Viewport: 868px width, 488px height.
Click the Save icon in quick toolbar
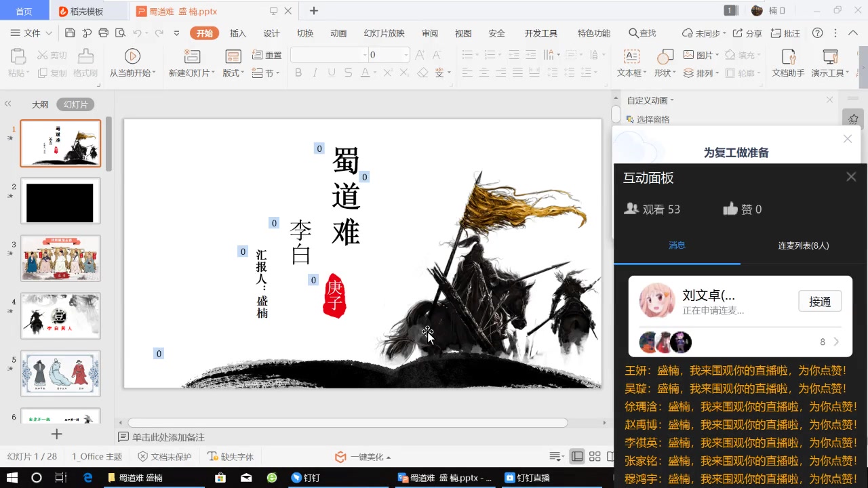click(70, 33)
